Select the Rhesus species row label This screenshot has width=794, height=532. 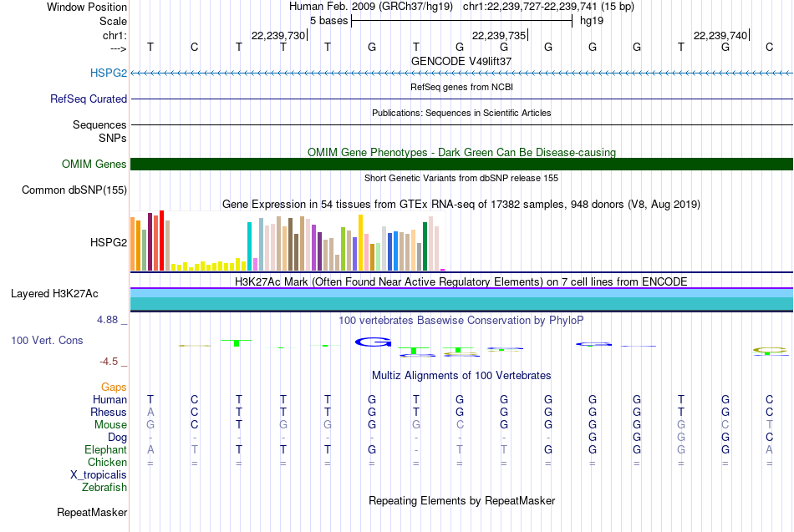coord(109,412)
